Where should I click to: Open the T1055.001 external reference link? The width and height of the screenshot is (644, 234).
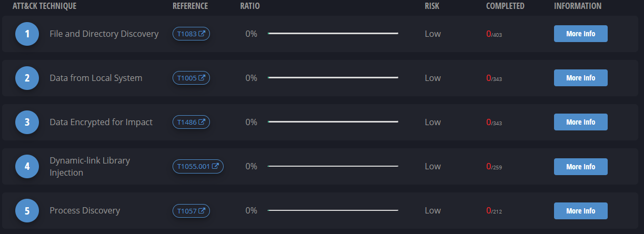(x=198, y=167)
